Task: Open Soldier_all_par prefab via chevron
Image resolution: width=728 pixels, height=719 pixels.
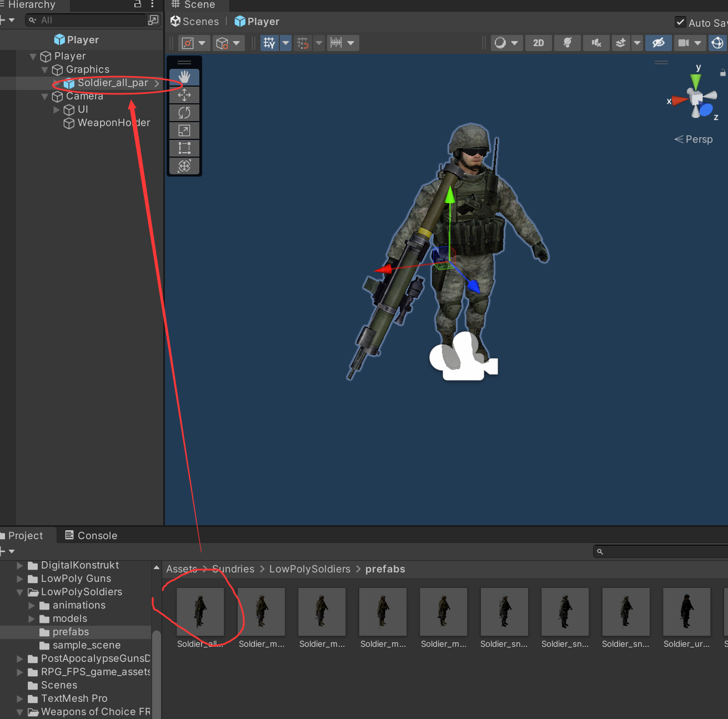Action: point(157,83)
